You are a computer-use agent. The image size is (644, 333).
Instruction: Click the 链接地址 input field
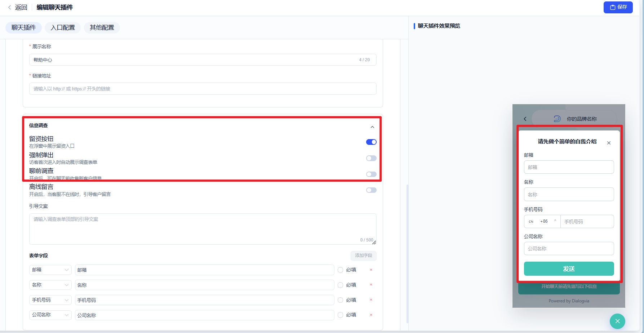[x=203, y=89]
